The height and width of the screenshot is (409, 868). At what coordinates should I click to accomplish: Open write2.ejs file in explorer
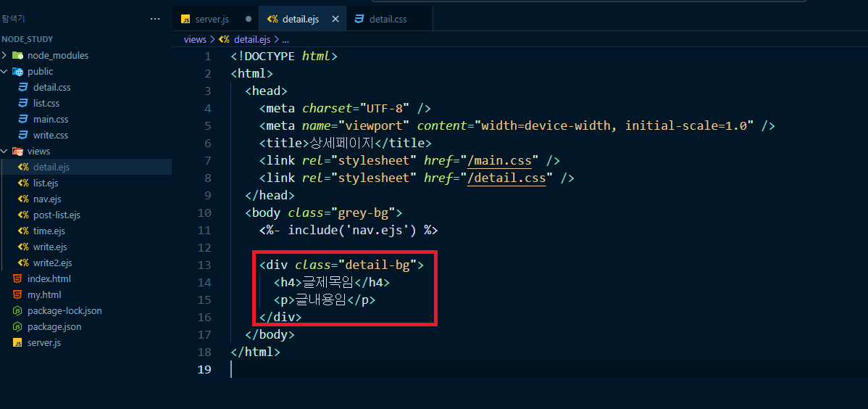coord(53,263)
